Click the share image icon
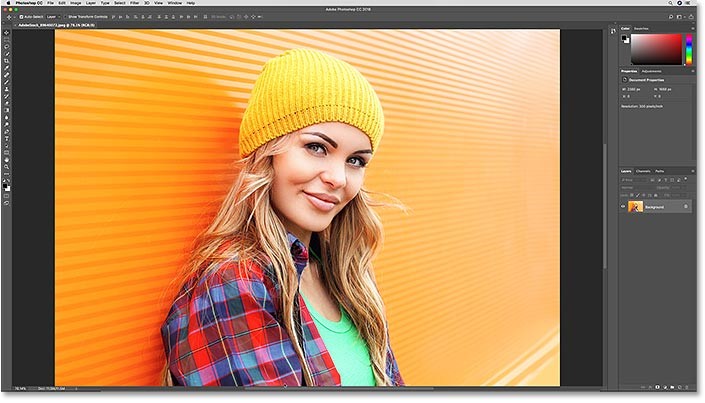This screenshot has height=403, width=705. 691,17
